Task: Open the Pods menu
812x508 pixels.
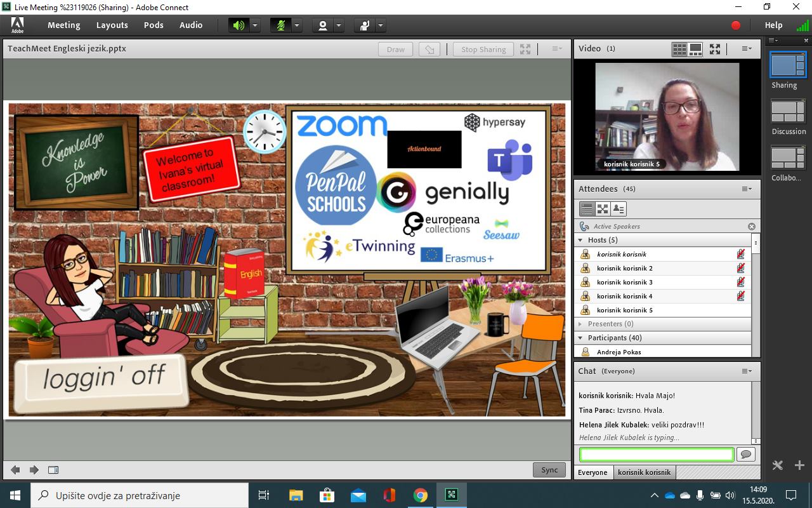Action: tap(154, 25)
